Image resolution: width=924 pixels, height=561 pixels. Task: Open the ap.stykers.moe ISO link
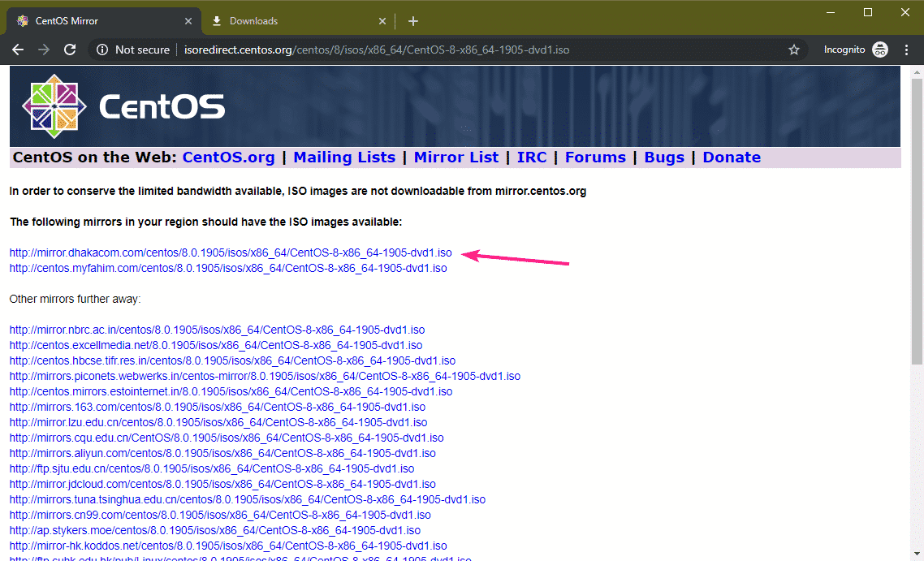(x=215, y=530)
